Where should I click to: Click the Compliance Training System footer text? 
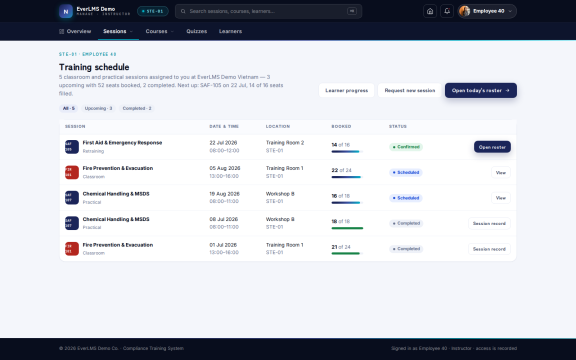[153, 348]
